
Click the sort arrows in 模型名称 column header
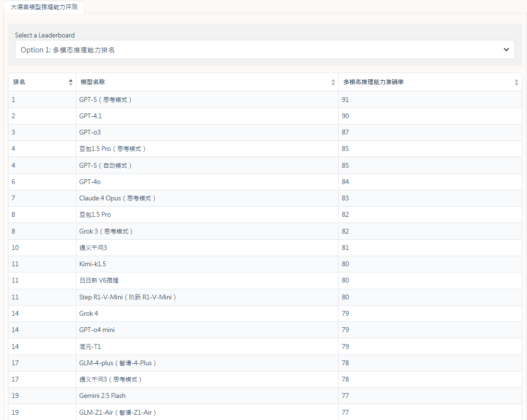point(333,82)
